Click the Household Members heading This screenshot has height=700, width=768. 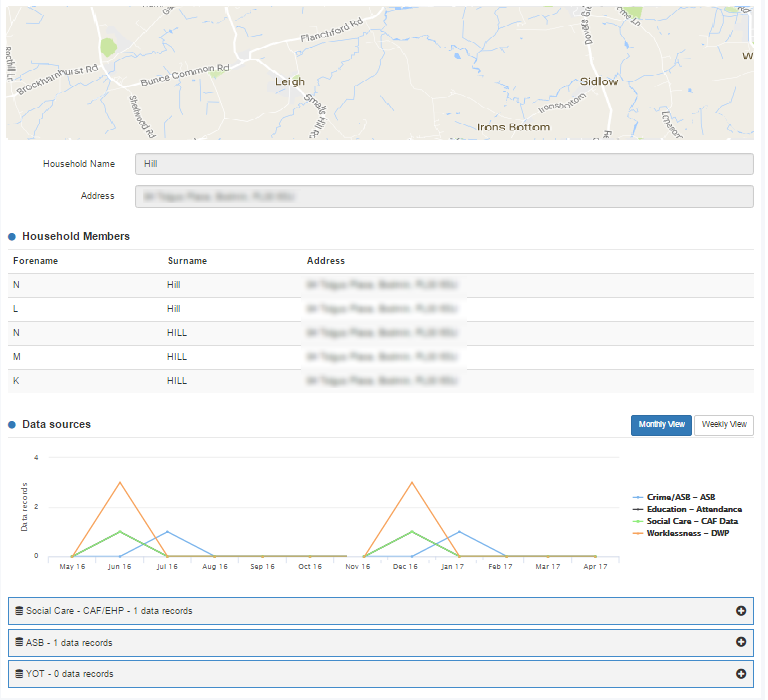pos(76,236)
